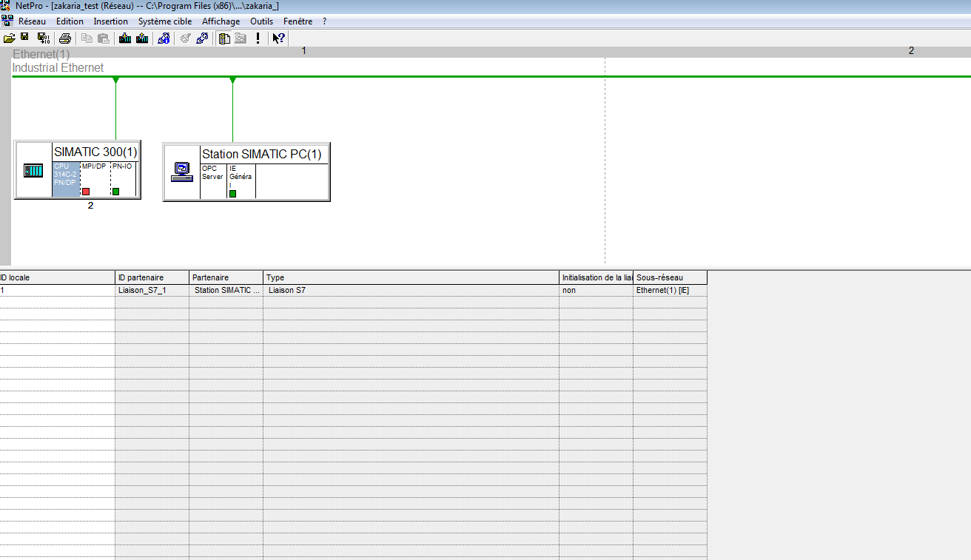Click the green PN-IO interface square
The image size is (971, 560).
click(x=115, y=192)
